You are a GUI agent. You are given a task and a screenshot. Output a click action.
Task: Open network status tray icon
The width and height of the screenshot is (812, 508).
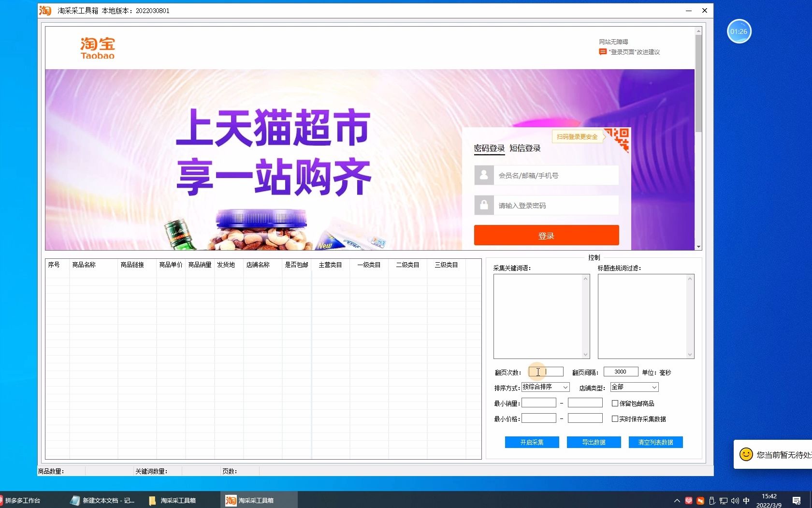[x=723, y=501]
